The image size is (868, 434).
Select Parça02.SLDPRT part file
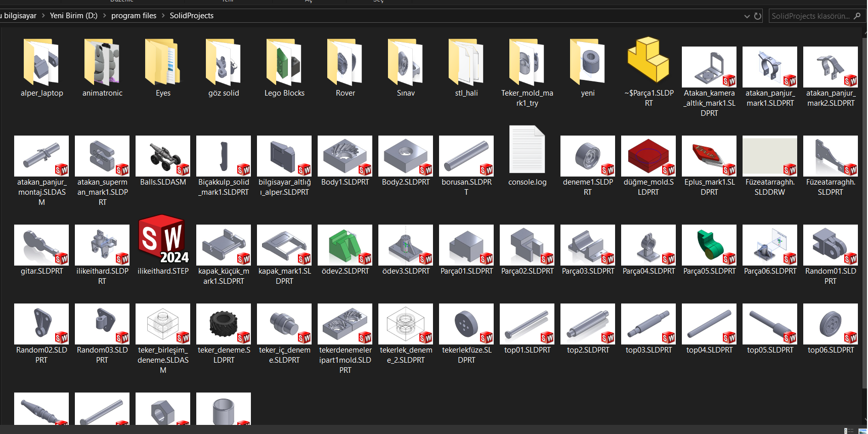[x=527, y=250]
